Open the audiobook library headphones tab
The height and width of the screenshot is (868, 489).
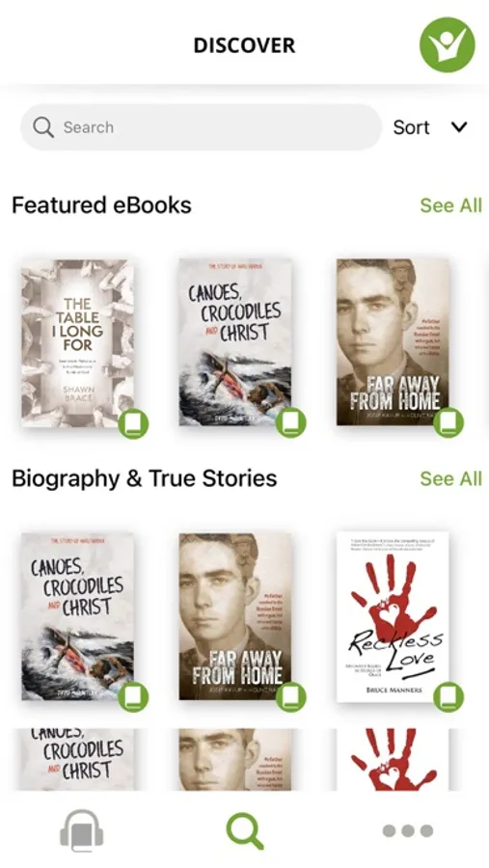pyautogui.click(x=81, y=830)
